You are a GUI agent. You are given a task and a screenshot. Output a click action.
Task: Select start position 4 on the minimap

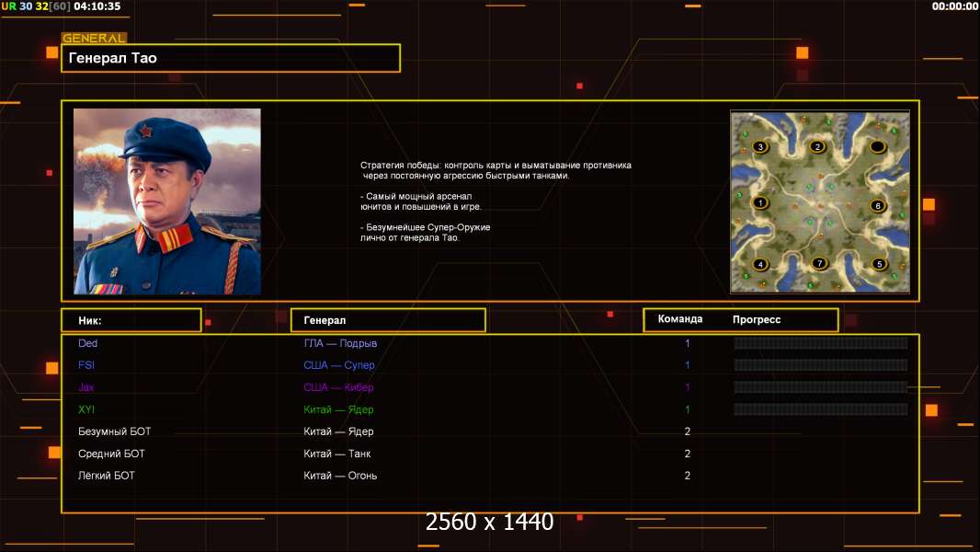[x=760, y=264]
